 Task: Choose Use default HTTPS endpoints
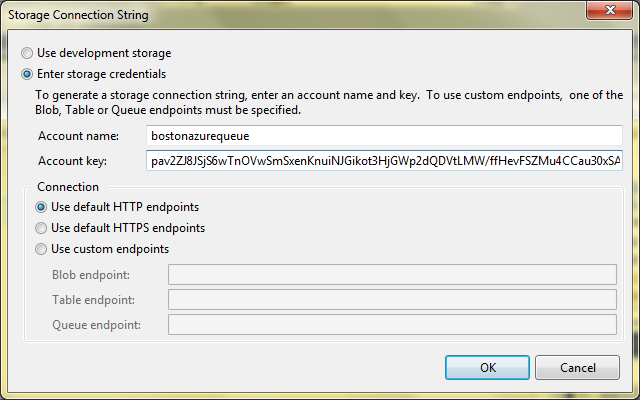point(41,228)
